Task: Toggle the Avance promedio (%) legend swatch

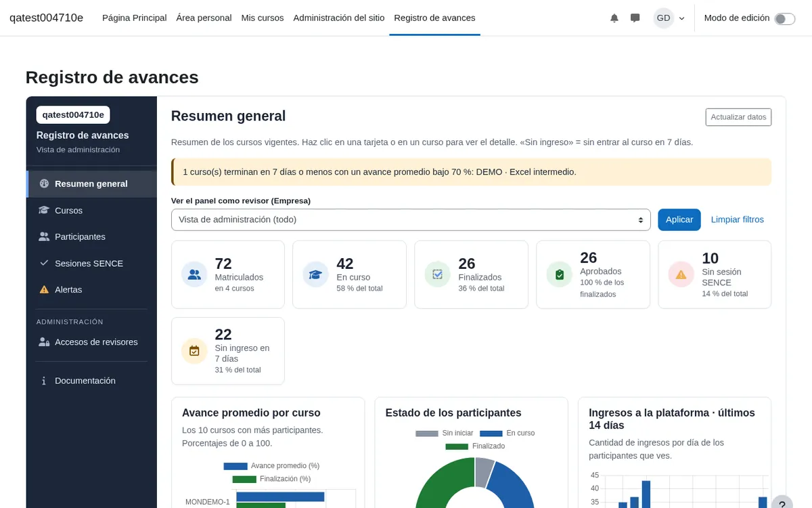Action: (235, 466)
